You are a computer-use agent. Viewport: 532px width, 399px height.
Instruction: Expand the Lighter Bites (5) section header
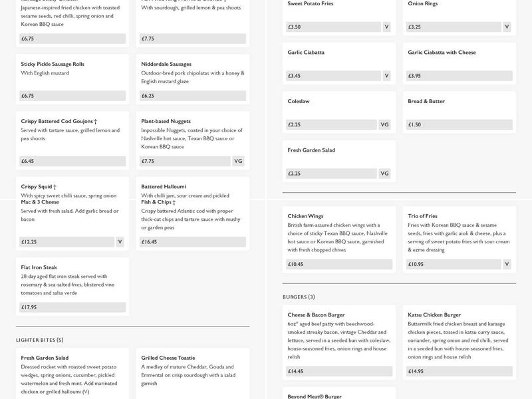click(40, 340)
